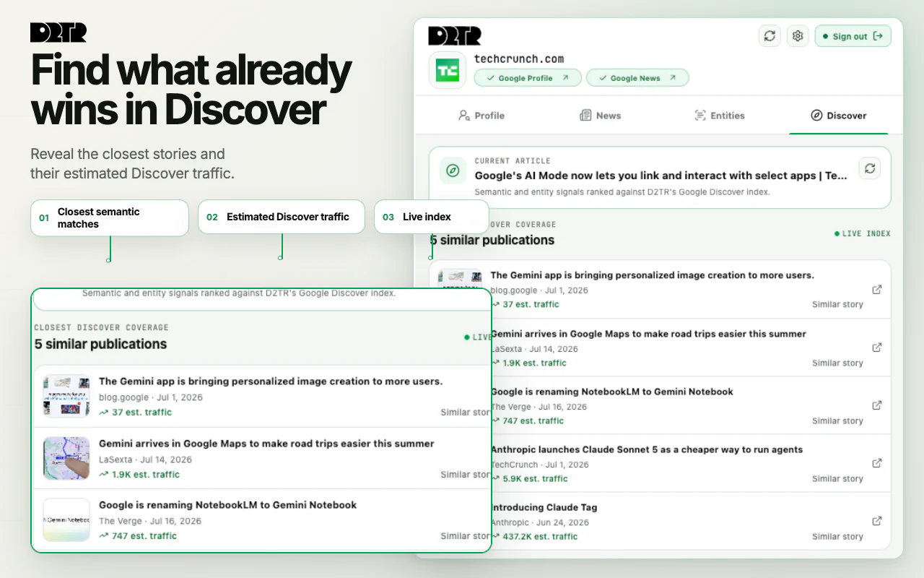924x578 pixels.
Task: Click the Gemini app story thumbnail in the enlarged inset
Action: tap(66, 396)
